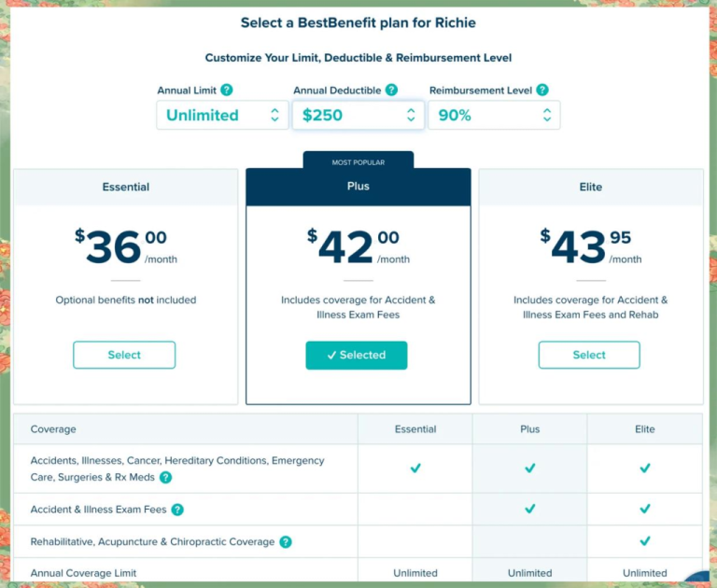The height and width of the screenshot is (588, 717).
Task: Open the Annual Limit help tooltip icon
Action: point(226,91)
